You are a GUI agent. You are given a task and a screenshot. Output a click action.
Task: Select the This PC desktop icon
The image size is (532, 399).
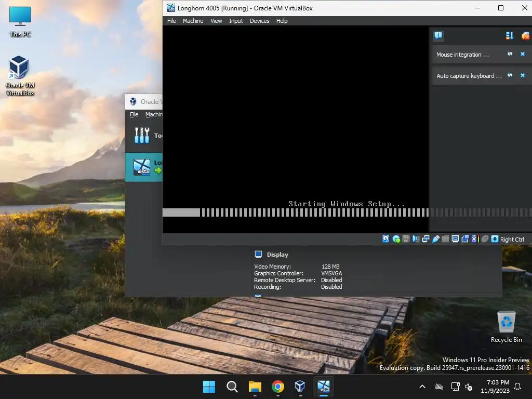click(x=20, y=21)
